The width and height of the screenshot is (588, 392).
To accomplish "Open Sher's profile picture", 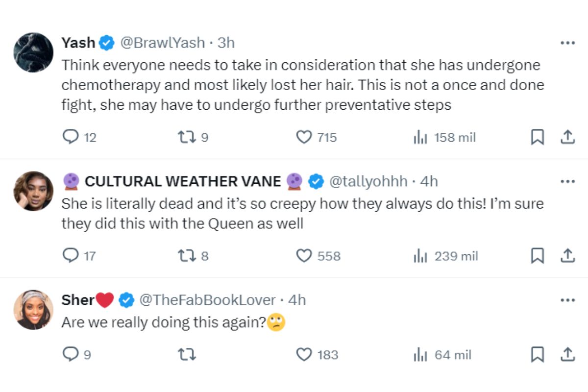I will point(33,309).
